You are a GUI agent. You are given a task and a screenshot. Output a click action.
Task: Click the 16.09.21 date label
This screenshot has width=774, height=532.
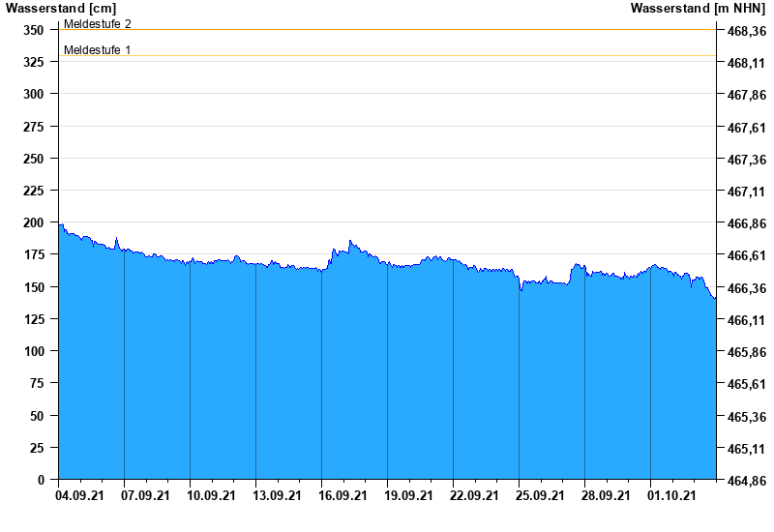[x=342, y=495]
